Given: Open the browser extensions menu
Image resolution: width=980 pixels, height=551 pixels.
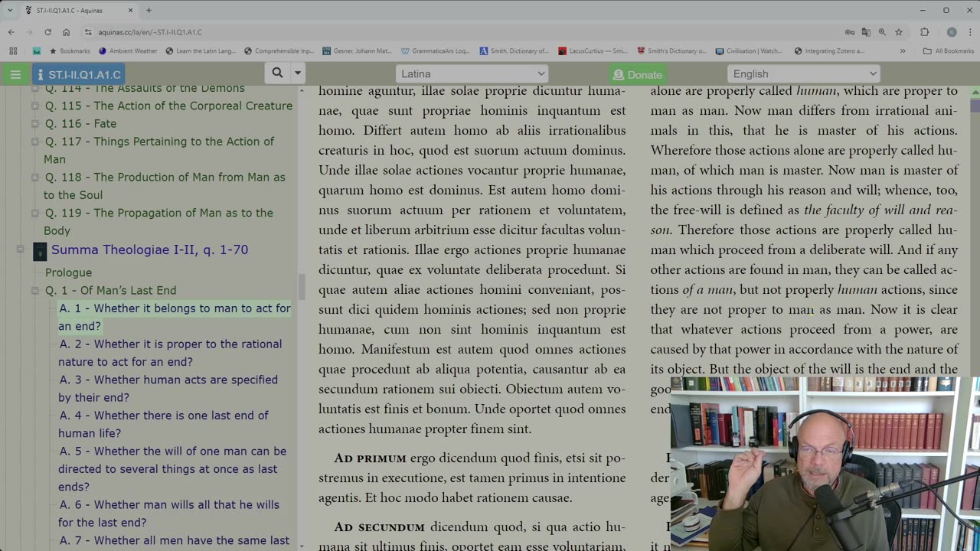Looking at the screenshot, I should (924, 32).
